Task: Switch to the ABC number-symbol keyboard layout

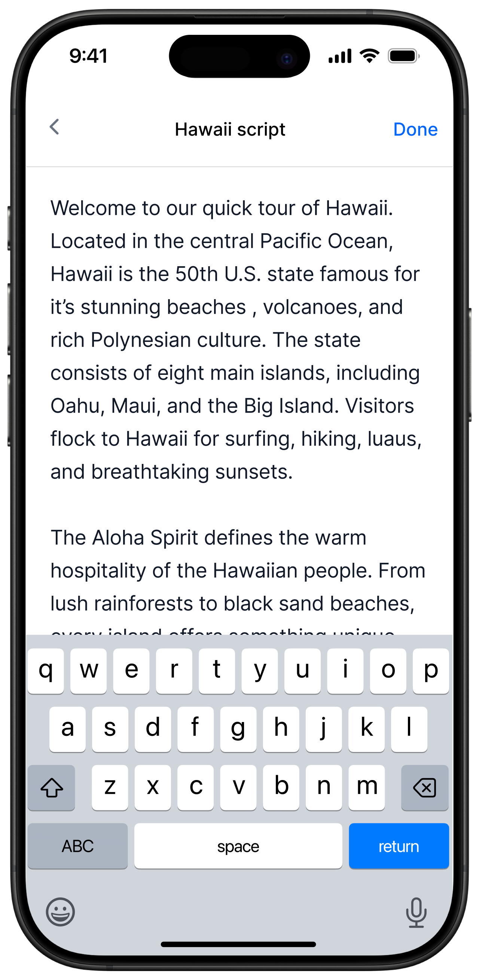Action: click(x=77, y=846)
